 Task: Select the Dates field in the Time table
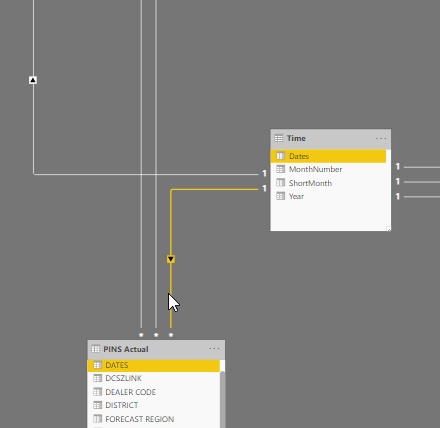point(328,156)
